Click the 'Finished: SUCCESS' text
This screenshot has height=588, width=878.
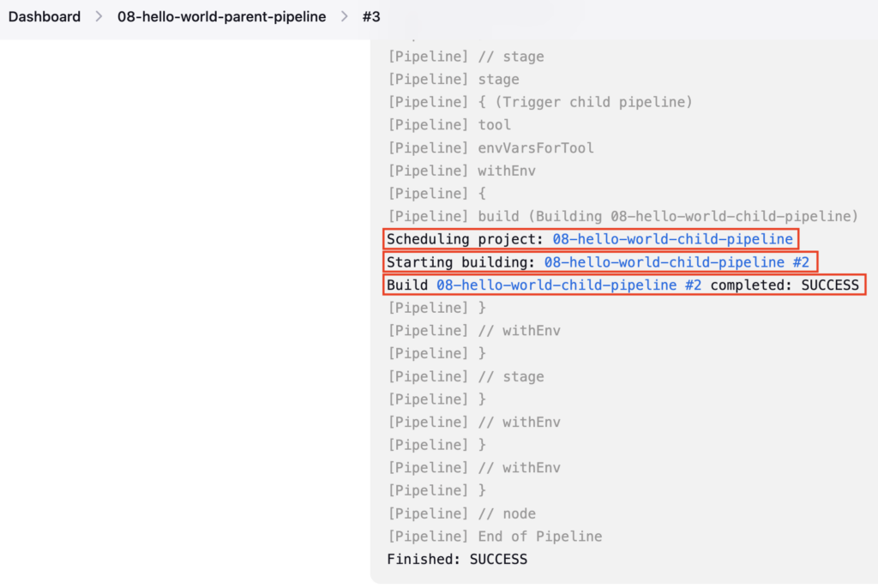pyautogui.click(x=457, y=560)
